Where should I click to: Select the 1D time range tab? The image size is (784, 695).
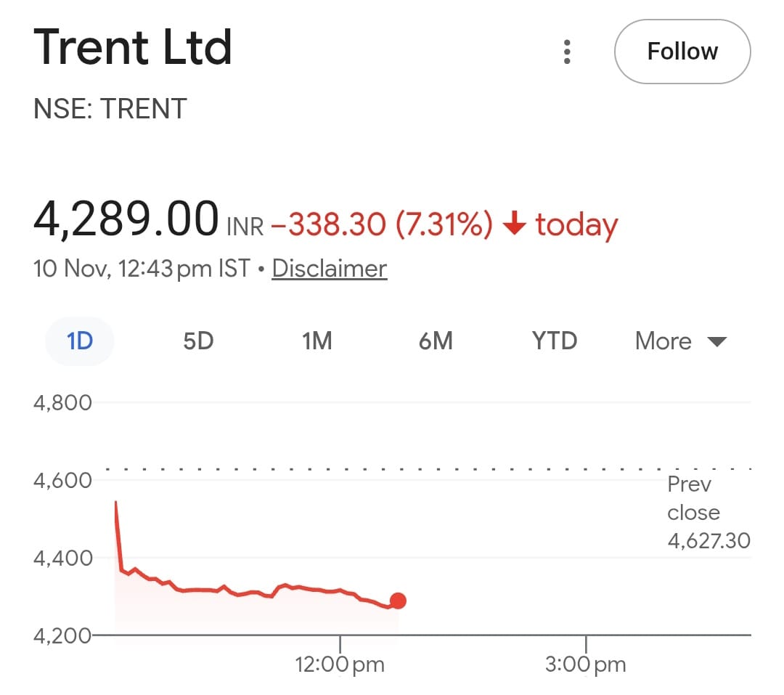coord(80,341)
